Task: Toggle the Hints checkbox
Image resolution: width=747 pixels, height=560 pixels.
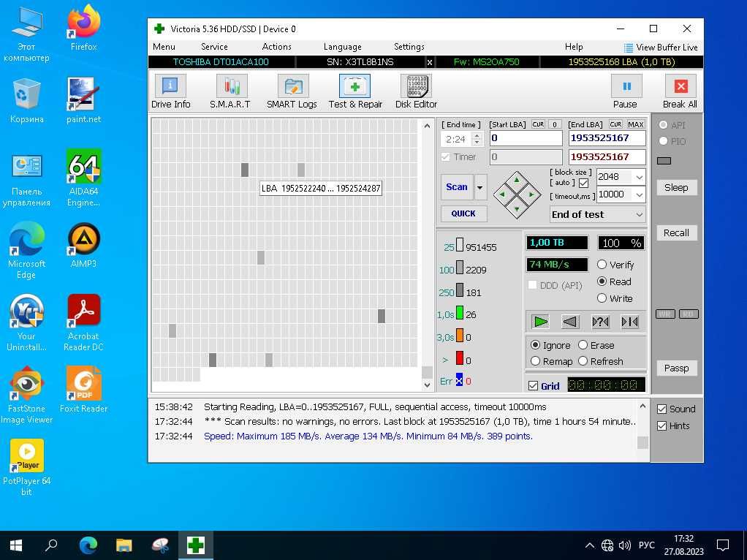Action: click(x=661, y=426)
